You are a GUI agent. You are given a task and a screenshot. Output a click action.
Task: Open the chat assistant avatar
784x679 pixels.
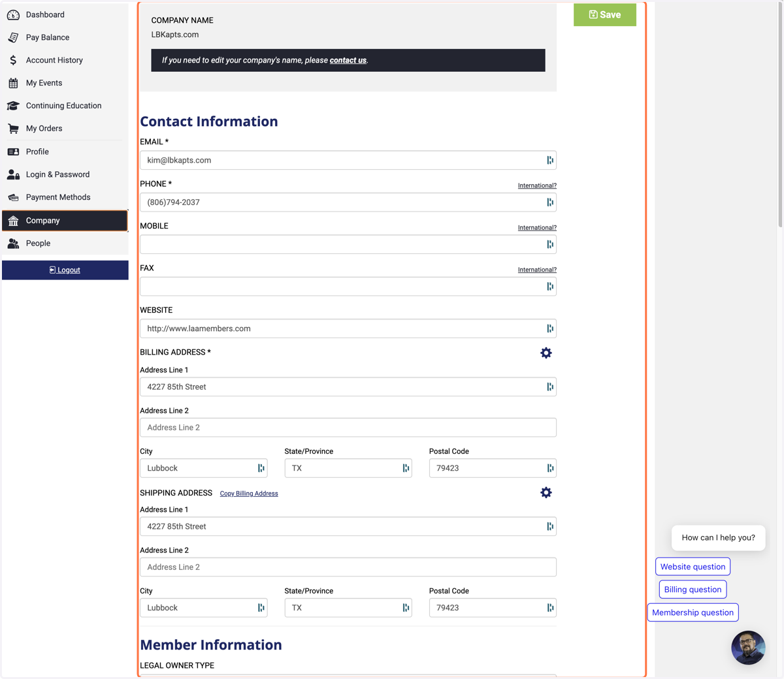748,648
